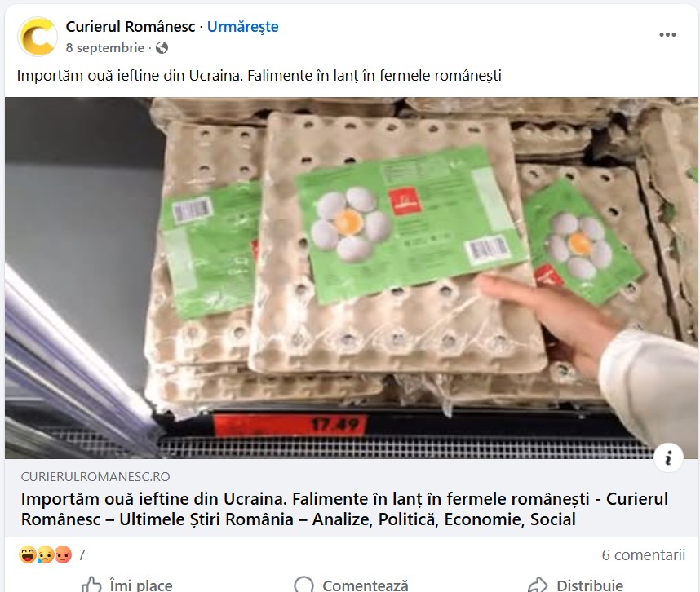Click the globe public visibility icon
The image size is (700, 592).
pos(162,48)
